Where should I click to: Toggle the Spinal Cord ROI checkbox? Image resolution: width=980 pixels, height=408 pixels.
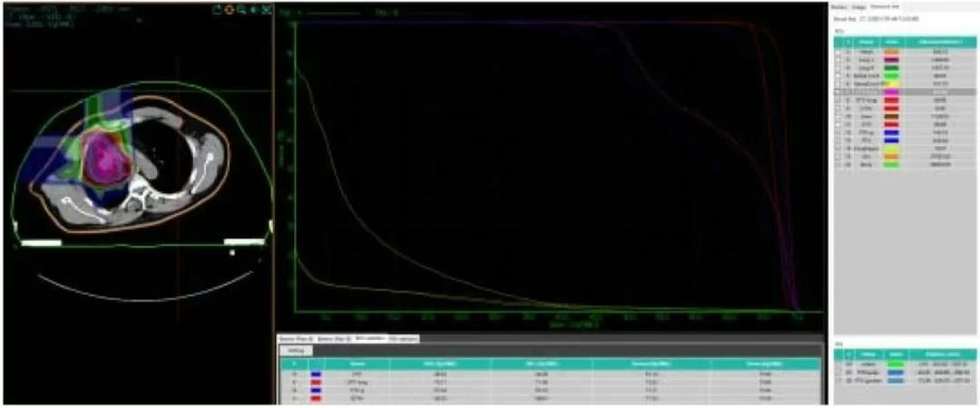838,75
